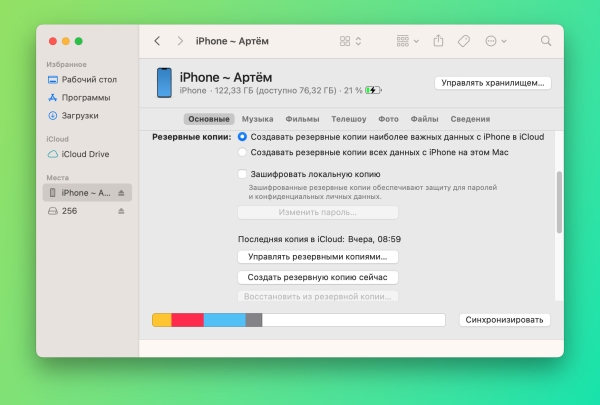Viewport: 600px width, 405px height.
Task: Select iCloud backup radio option
Action: [x=242, y=136]
